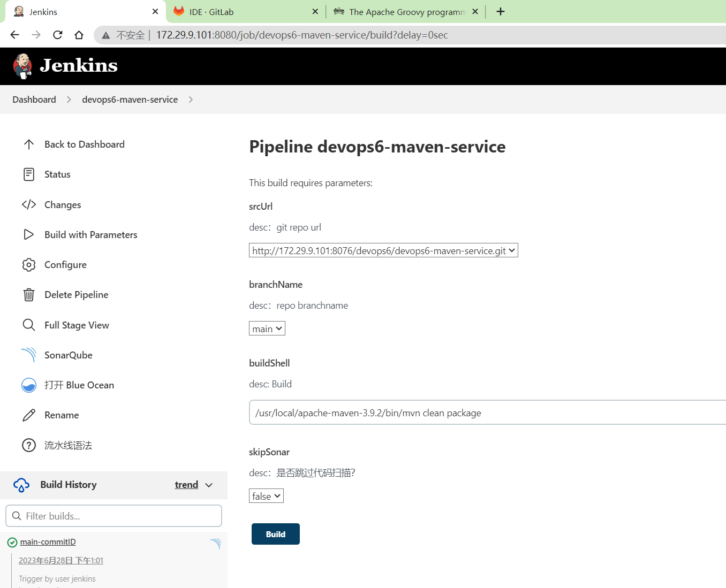This screenshot has width=726, height=588.
Task: Open Configure in the sidebar
Action: tap(65, 265)
